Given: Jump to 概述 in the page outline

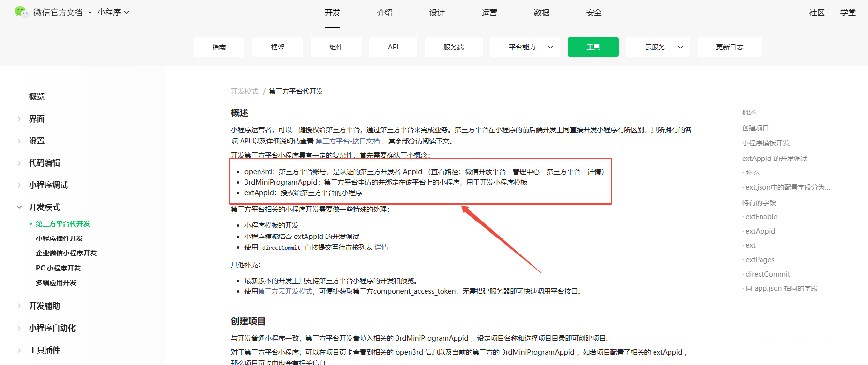Looking at the screenshot, I should [x=749, y=112].
